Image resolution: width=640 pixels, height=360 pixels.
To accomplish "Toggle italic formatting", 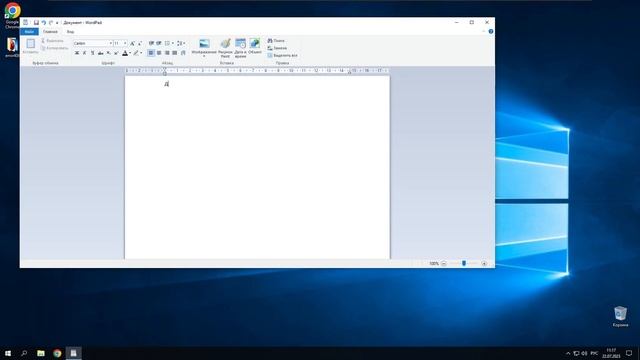I will 84,53.
